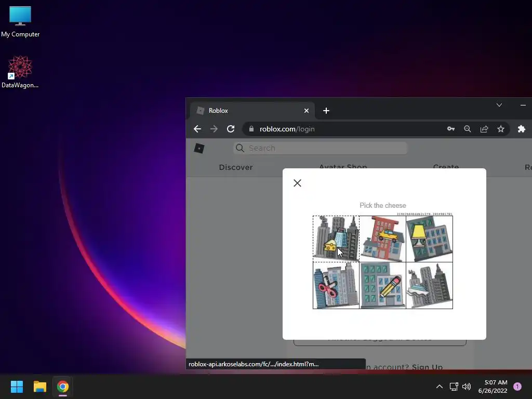Image resolution: width=532 pixels, height=399 pixels.
Task: Select the scissors image tile
Action: 336,285
